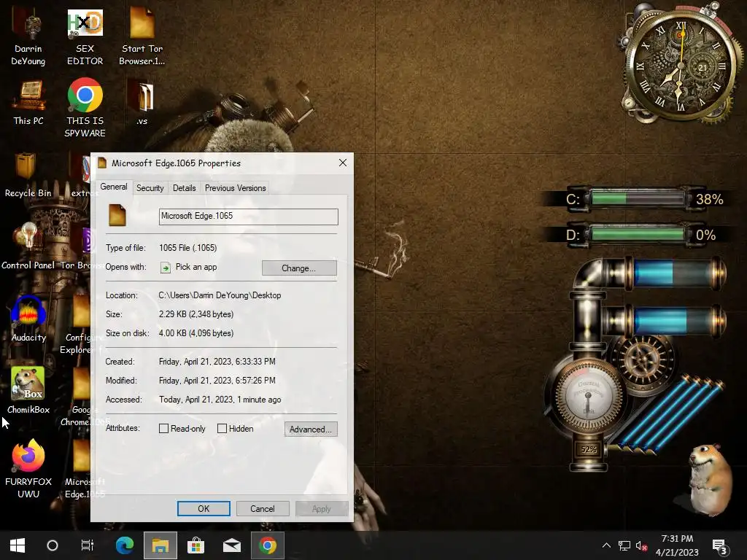Click the 1065 File type text
Viewport: 747px width, 560px height.
187,248
